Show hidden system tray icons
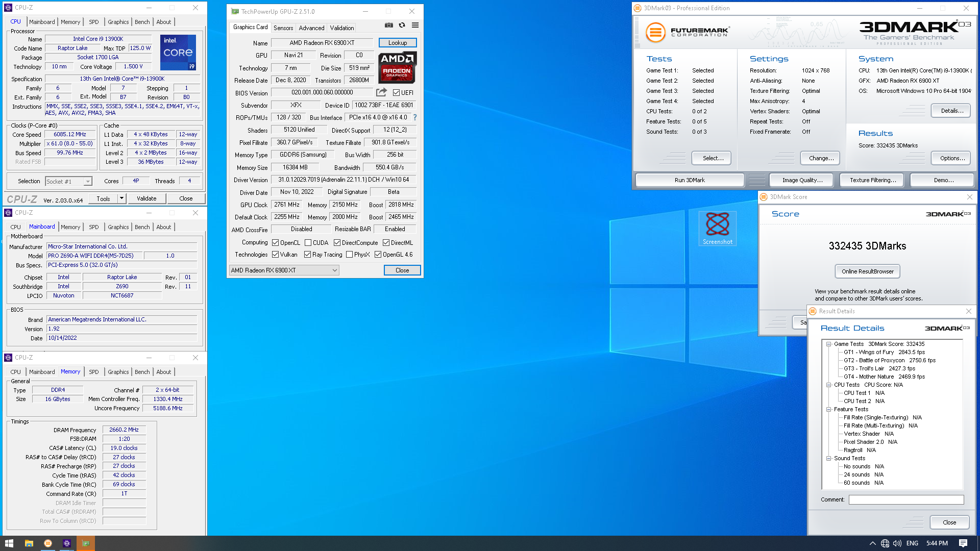The height and width of the screenshot is (551, 980). coord(872,543)
